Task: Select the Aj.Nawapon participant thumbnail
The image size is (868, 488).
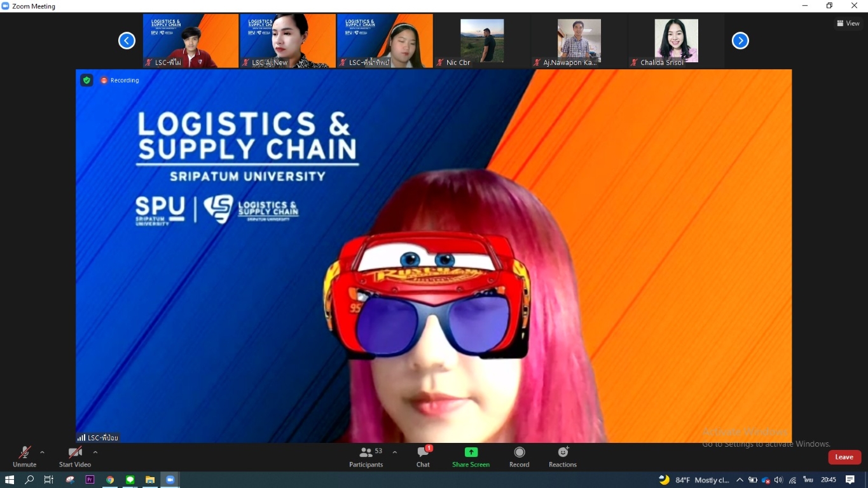Action: [579, 41]
